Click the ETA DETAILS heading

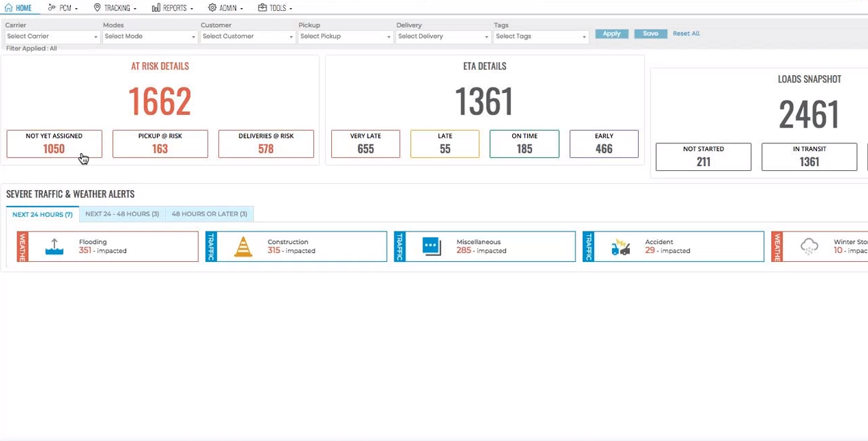coord(485,67)
